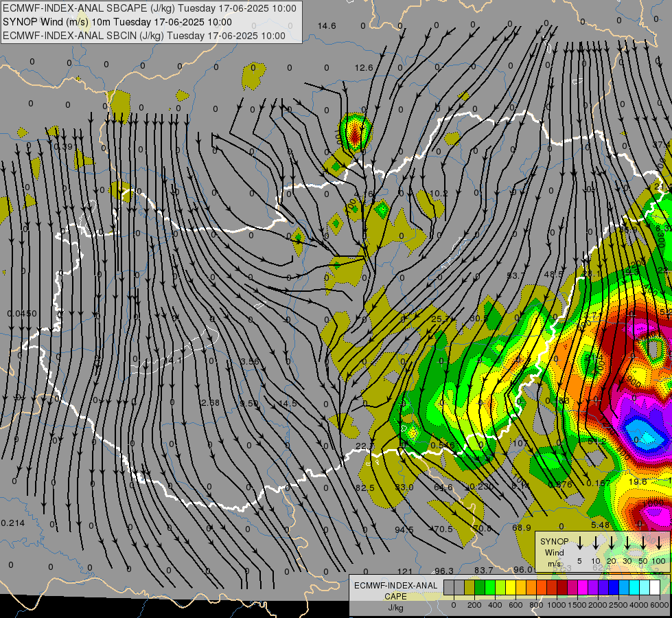Pick the magenta CAPE legend swatch
Screen dimensions: 672x618
pyautogui.click(x=583, y=587)
